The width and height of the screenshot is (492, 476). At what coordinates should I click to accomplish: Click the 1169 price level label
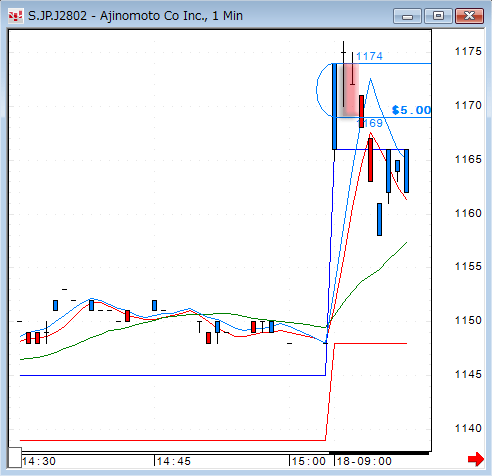pos(370,123)
